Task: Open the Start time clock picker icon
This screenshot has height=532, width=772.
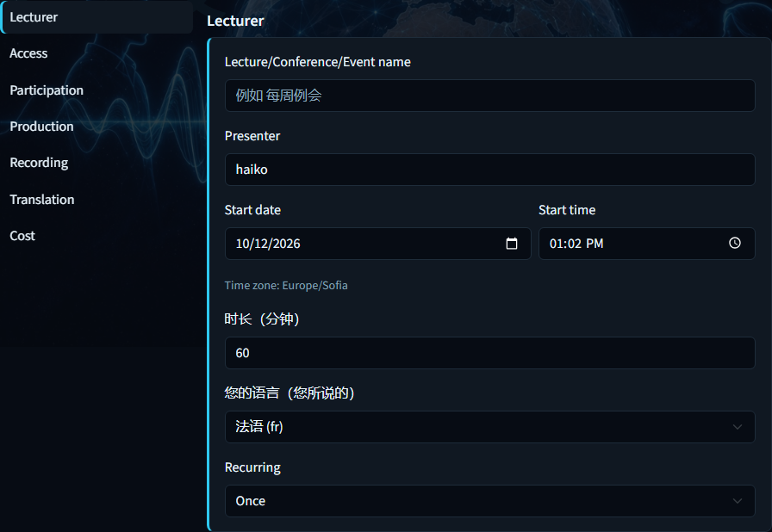Action: click(735, 243)
